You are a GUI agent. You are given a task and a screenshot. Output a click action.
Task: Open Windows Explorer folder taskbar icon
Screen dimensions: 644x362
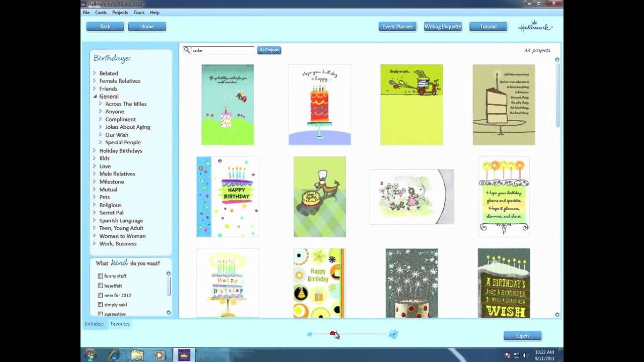(137, 355)
